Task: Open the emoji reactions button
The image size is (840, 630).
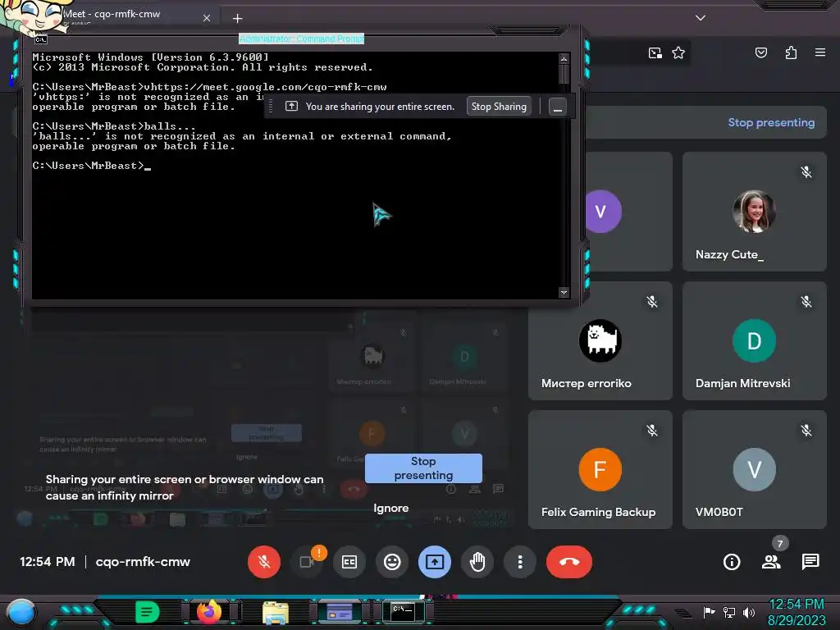Action: [392, 562]
